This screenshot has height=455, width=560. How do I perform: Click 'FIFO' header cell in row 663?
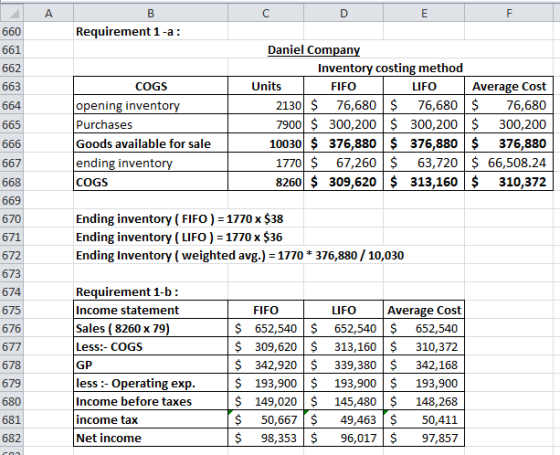(x=344, y=86)
